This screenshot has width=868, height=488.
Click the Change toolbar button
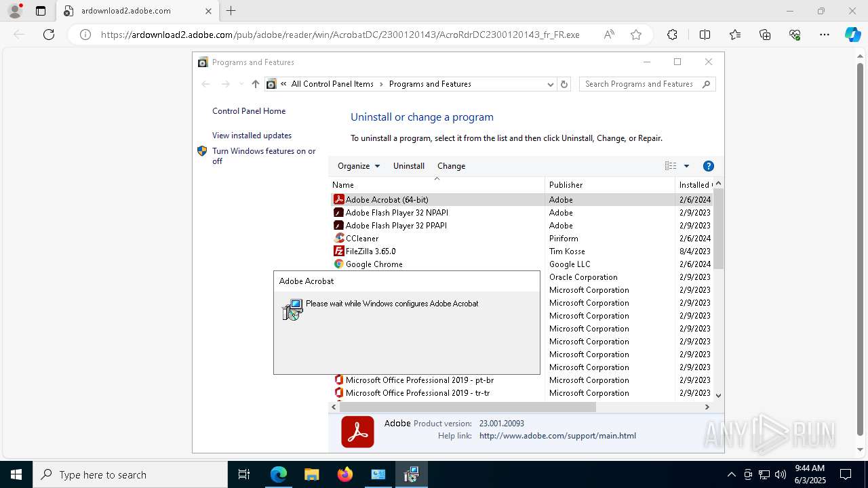pos(451,166)
